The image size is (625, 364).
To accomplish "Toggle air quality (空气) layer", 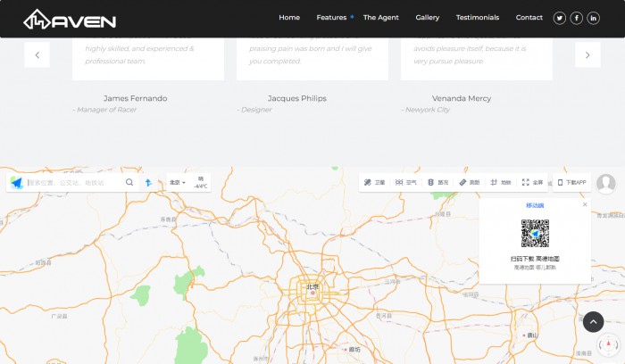I will point(405,182).
